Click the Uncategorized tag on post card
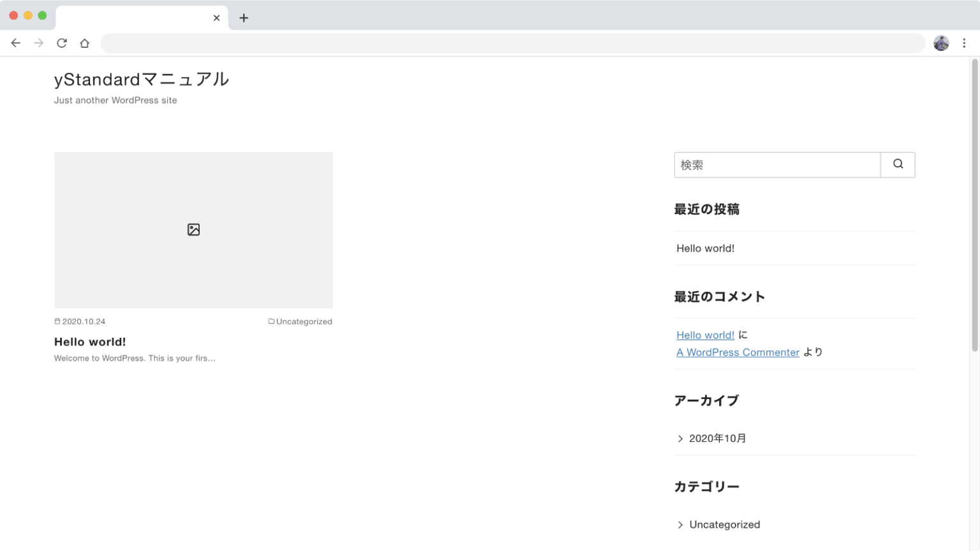Image resolution: width=980 pixels, height=551 pixels. [x=304, y=322]
